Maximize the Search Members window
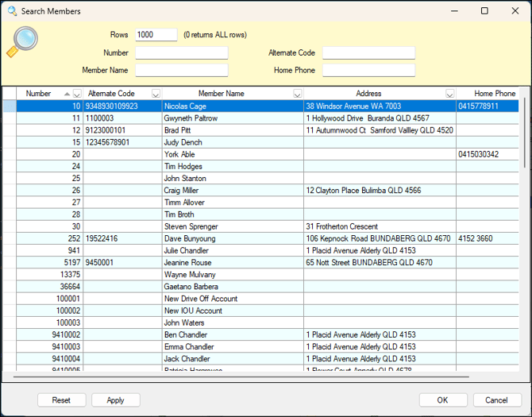The width and height of the screenshot is (532, 417). coord(484,11)
